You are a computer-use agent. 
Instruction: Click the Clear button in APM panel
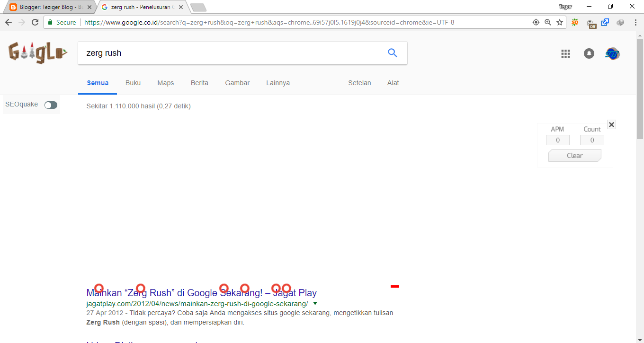pyautogui.click(x=575, y=156)
